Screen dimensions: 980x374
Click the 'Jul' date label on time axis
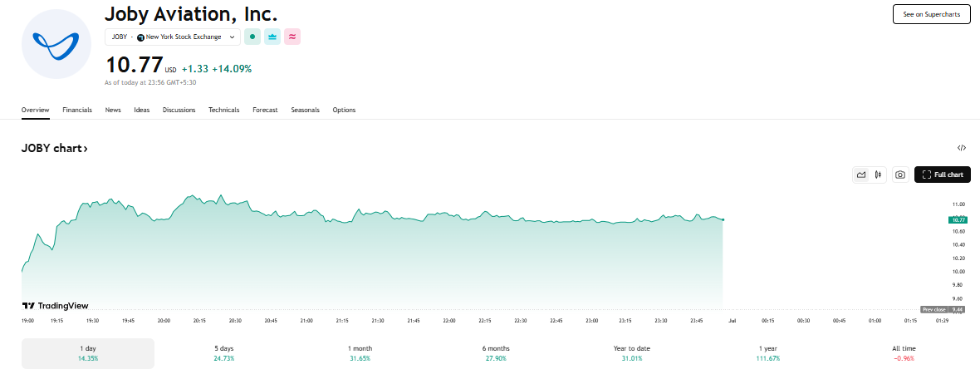pos(733,320)
